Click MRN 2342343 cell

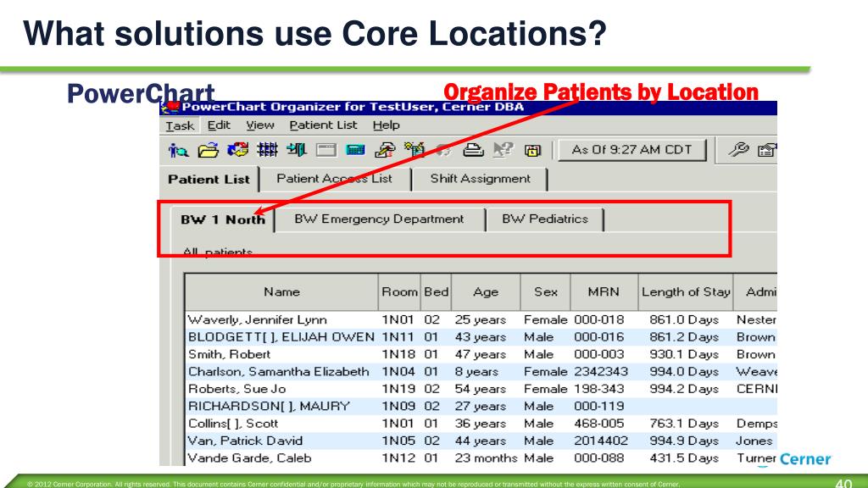601,372
